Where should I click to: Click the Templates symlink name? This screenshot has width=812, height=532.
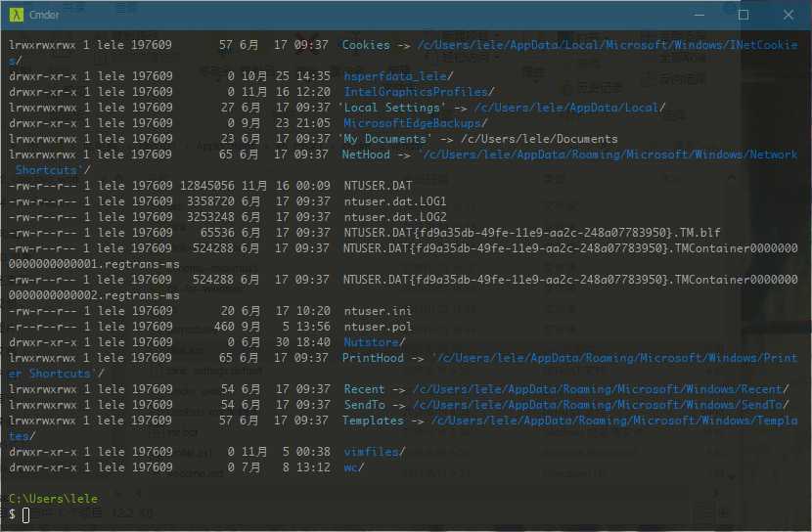click(x=373, y=421)
